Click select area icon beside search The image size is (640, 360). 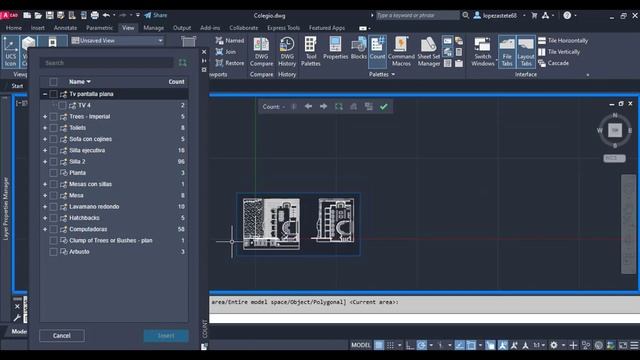coord(182,63)
